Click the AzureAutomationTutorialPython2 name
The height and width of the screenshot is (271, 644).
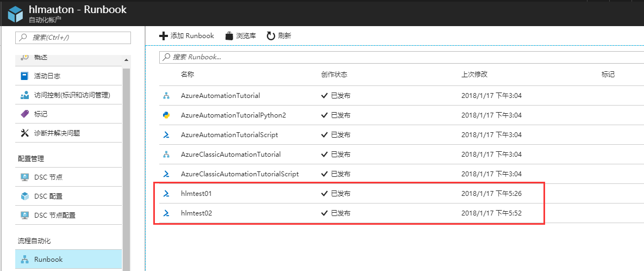[233, 115]
